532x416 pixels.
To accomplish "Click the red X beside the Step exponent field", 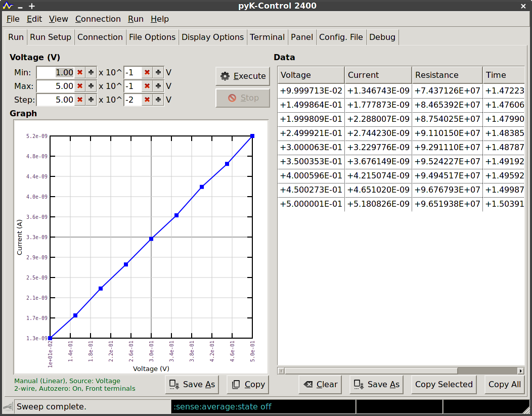I will point(147,100).
